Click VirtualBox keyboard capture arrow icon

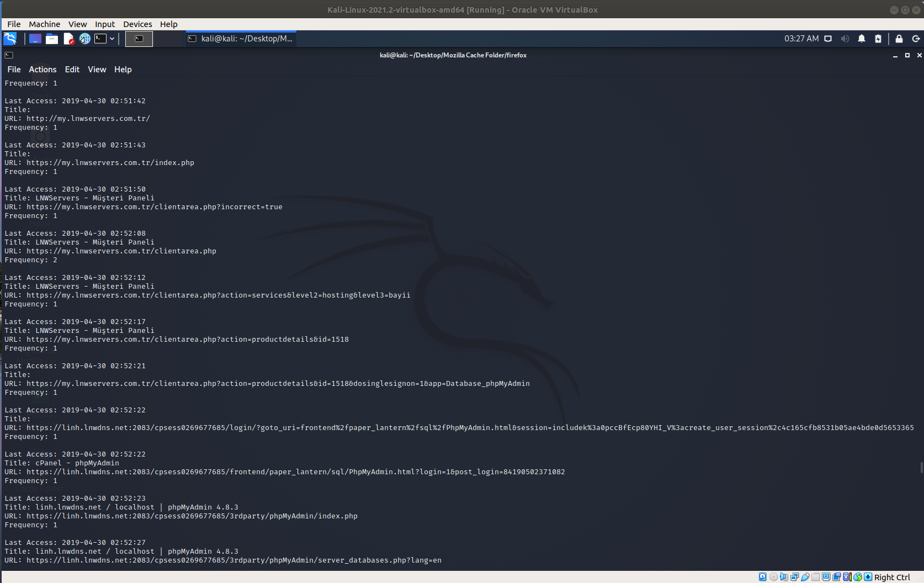(x=868, y=577)
